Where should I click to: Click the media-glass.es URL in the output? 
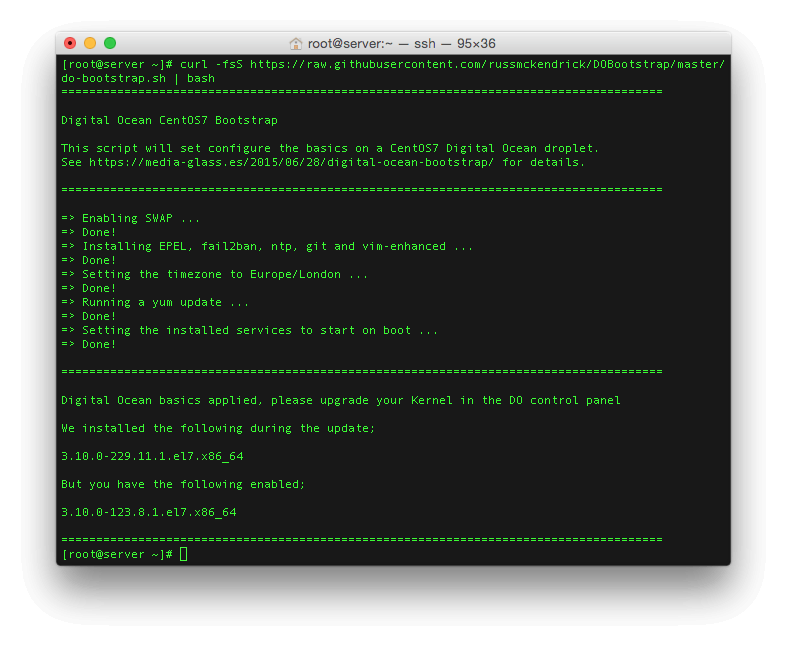click(x=291, y=163)
